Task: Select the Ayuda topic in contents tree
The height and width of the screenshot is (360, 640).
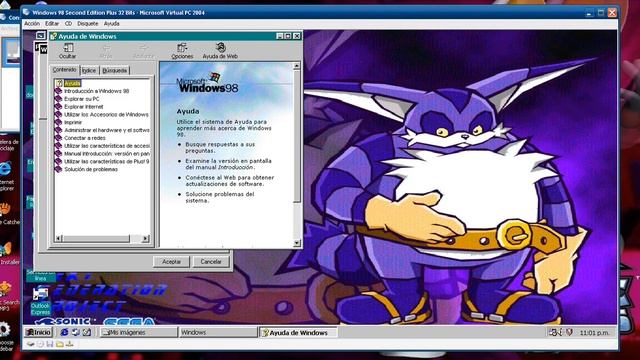Action: pos(72,83)
